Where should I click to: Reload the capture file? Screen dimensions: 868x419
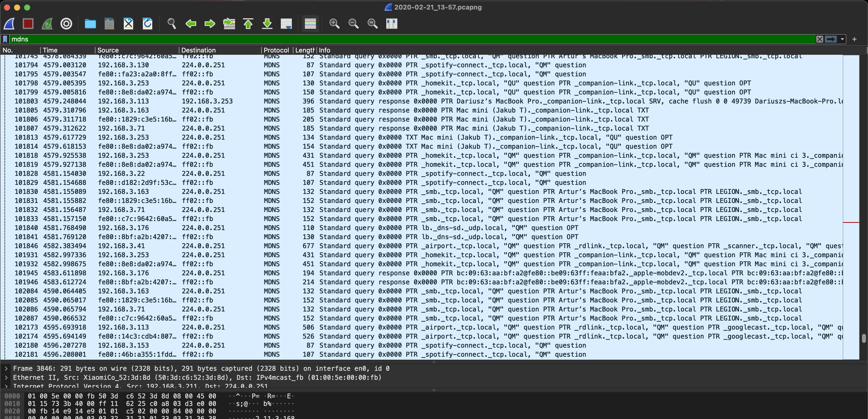pyautogui.click(x=148, y=24)
